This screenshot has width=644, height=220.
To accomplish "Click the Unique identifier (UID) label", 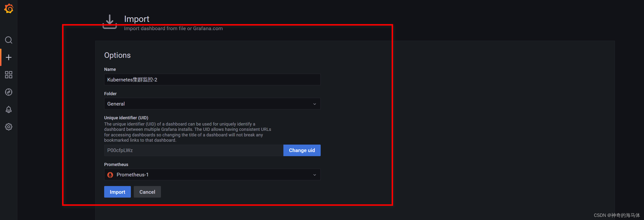I will point(126,118).
